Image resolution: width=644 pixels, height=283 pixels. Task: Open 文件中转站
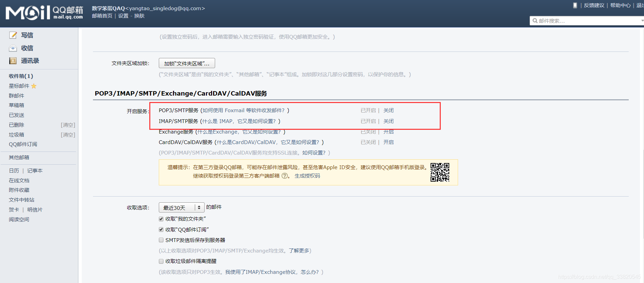(22, 200)
